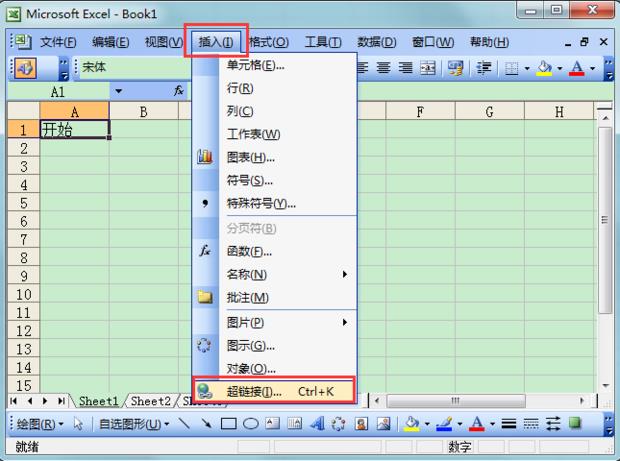
Task: Click the Select Objects pointer icon
Action: click(x=78, y=424)
